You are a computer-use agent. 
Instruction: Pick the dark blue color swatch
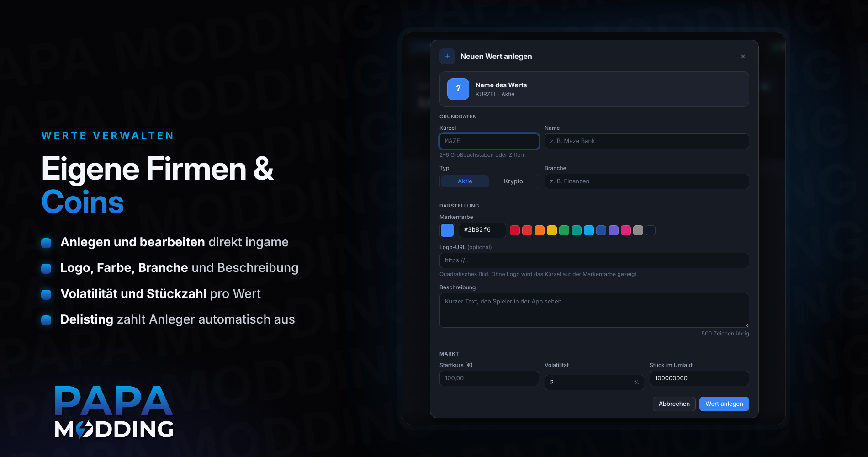[601, 230]
